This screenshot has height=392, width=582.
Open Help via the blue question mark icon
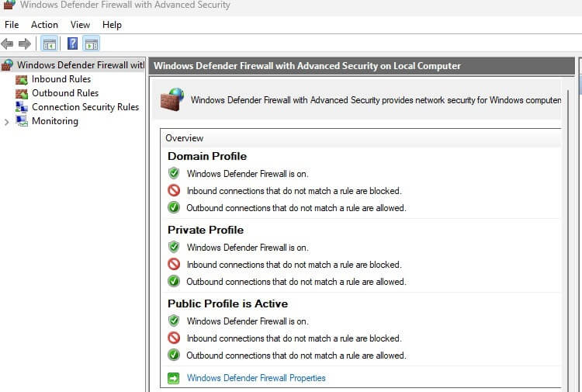tap(72, 43)
